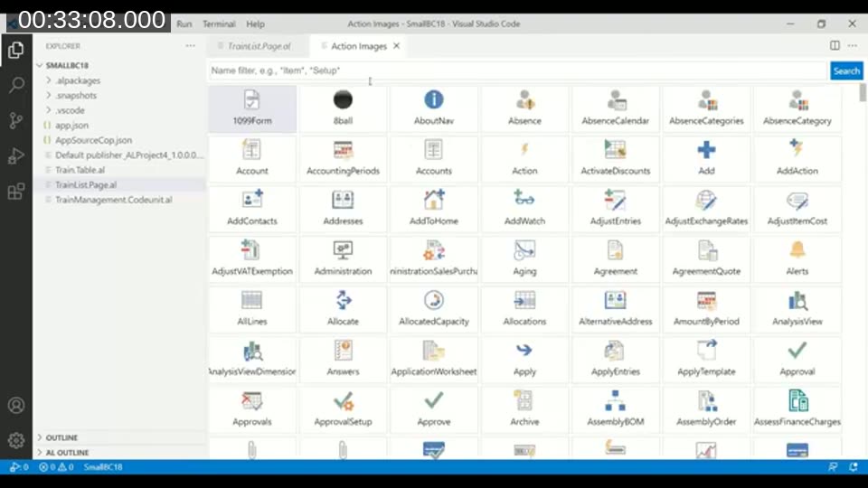The width and height of the screenshot is (868, 488).
Task: Select the AdjustVATExemption action image
Action: (252, 259)
